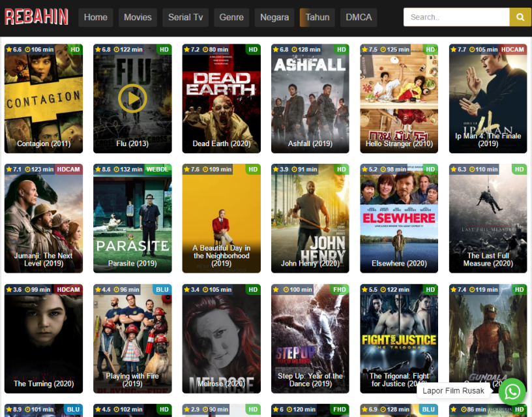The image size is (532, 417).
Task: Click the star rating on Contagion poster
Action: [14, 50]
